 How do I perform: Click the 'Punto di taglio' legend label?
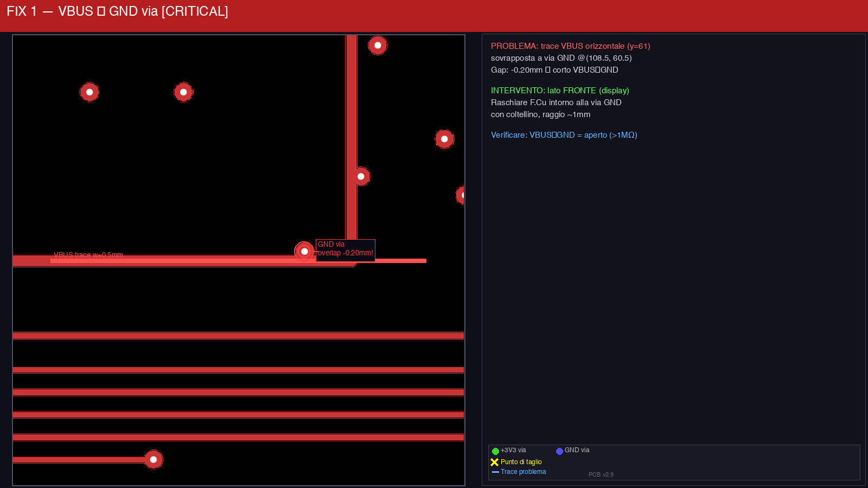tap(521, 462)
